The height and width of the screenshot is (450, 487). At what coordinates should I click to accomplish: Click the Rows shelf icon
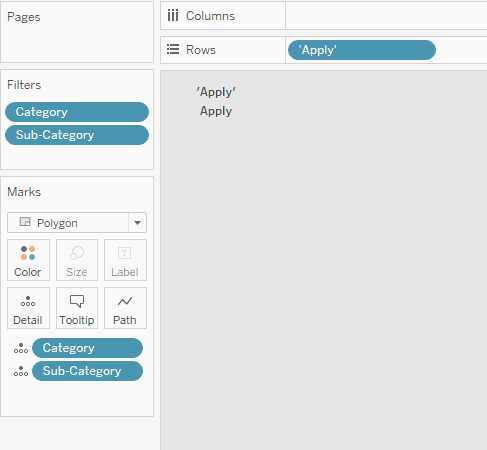click(173, 49)
